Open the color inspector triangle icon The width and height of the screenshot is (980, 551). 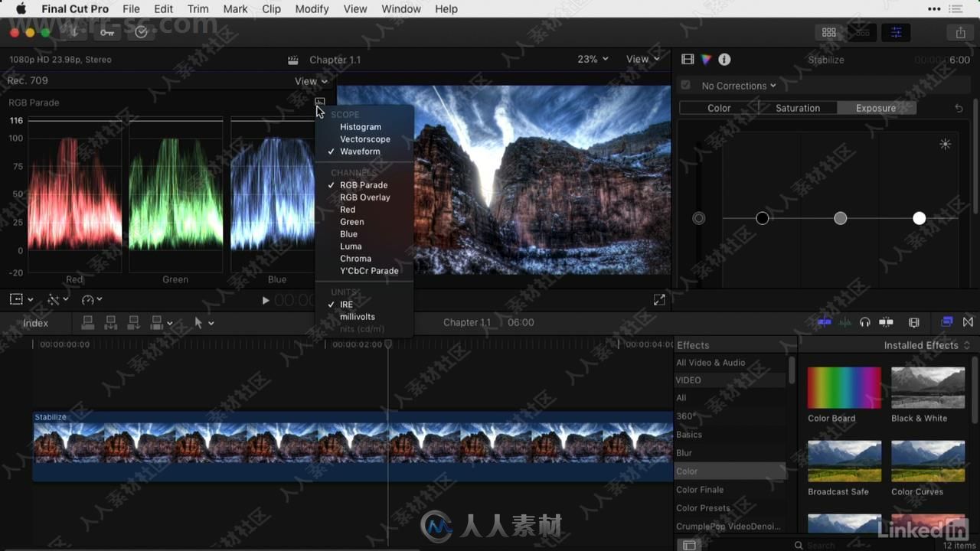coord(706,60)
